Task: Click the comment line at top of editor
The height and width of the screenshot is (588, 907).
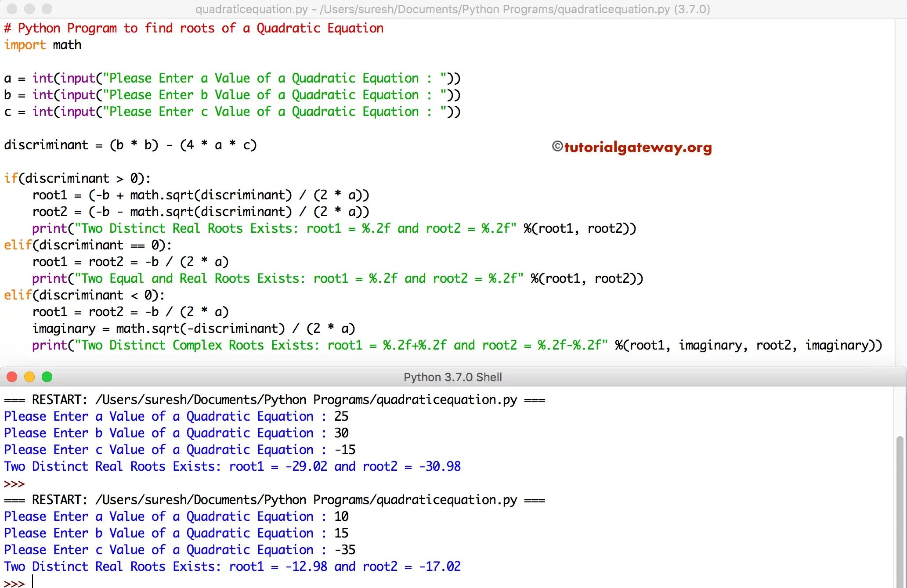Action: 193,28
